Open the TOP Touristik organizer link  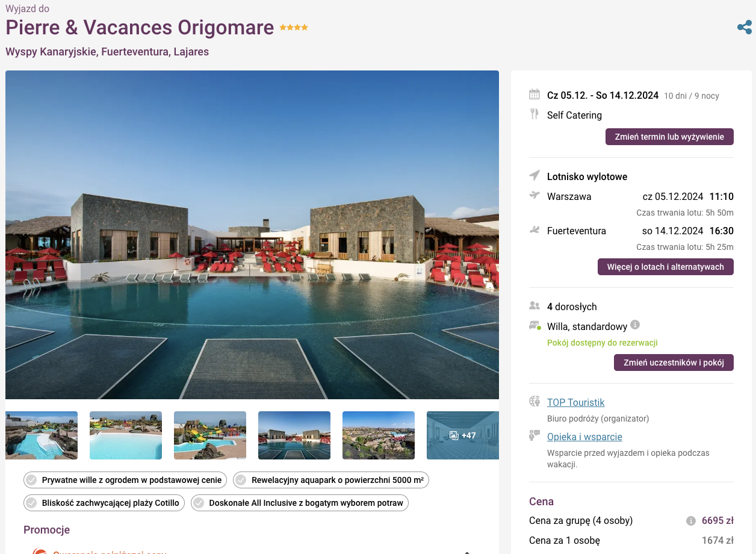(x=576, y=402)
